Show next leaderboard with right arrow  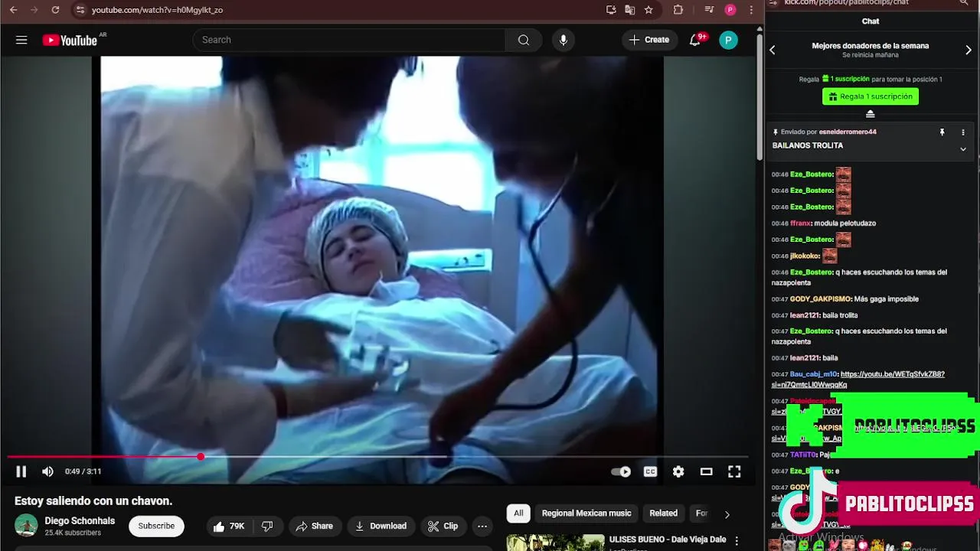click(x=969, y=50)
